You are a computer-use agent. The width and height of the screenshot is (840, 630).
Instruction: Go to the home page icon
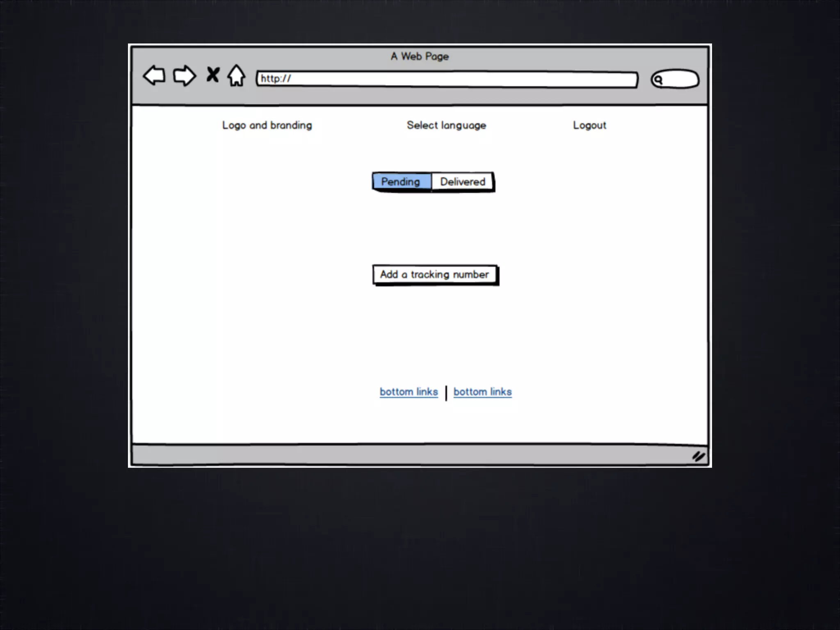point(237,75)
